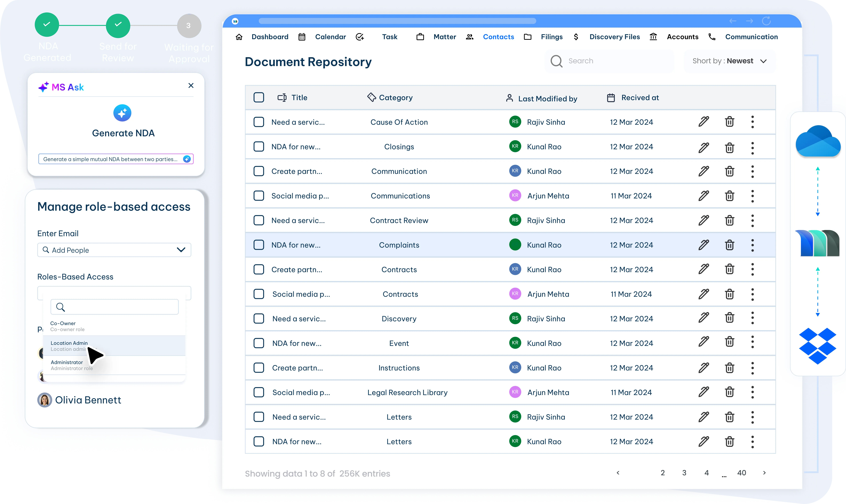
Task: Click the browser refresh icon
Action: pos(767,21)
